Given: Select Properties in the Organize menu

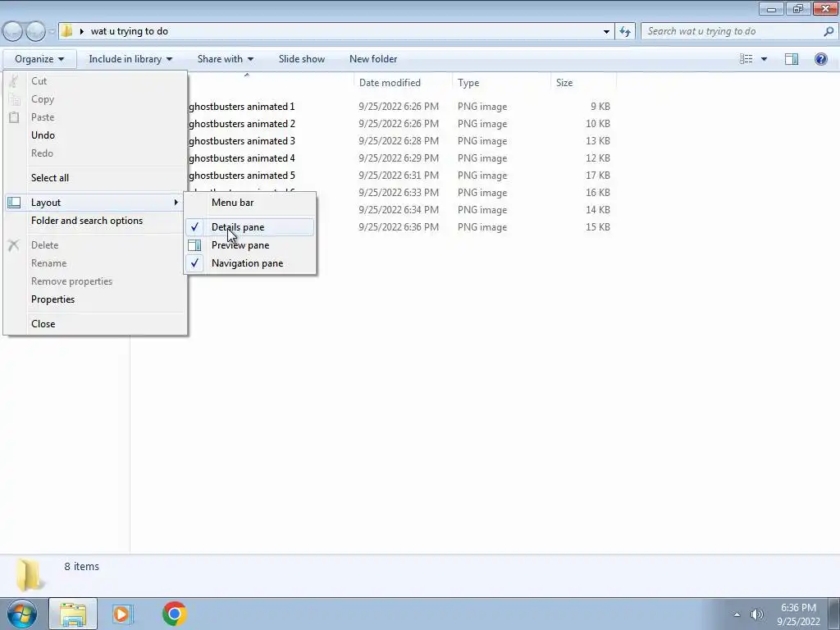Looking at the screenshot, I should pos(97,299).
